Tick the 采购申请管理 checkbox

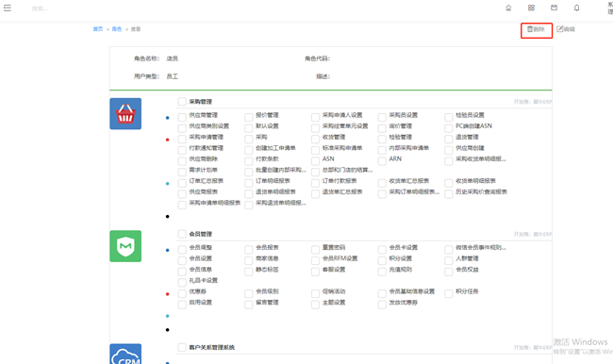point(182,139)
